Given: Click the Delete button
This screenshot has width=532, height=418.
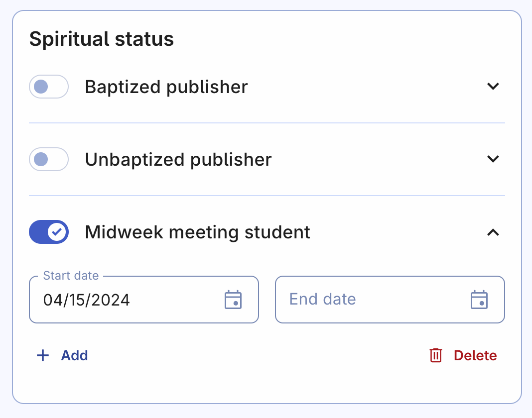Looking at the screenshot, I should 475,355.
